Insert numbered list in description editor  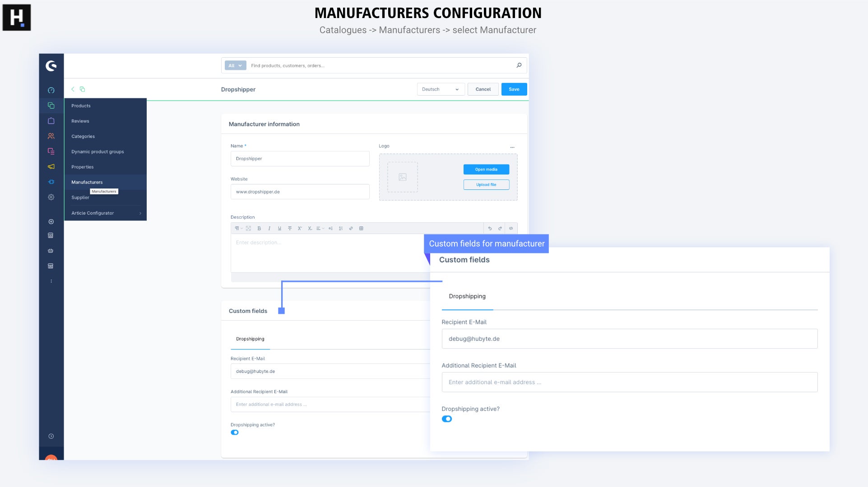point(341,229)
